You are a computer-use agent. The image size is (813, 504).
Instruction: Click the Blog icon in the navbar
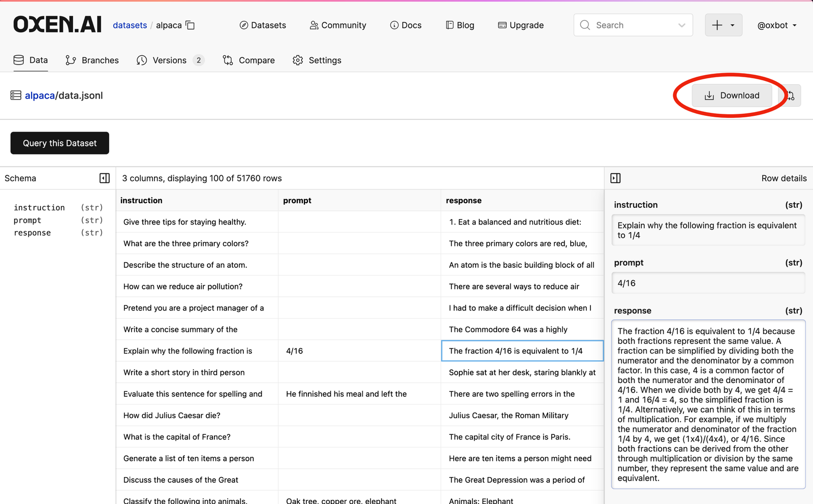(449, 24)
